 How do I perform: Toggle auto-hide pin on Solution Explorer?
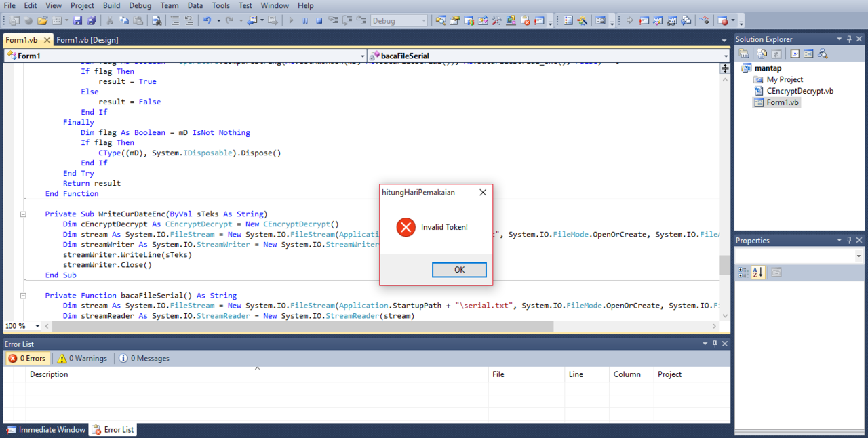[849, 39]
